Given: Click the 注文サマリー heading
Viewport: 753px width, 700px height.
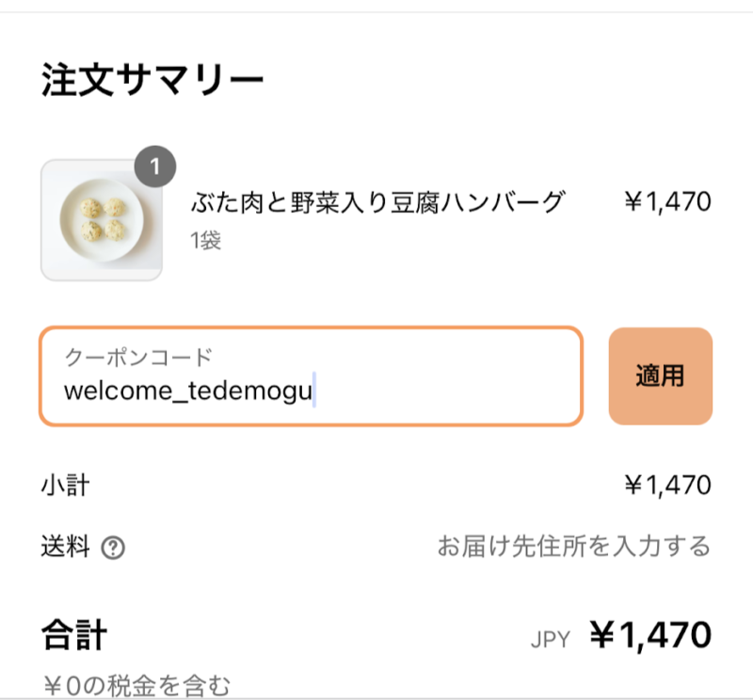Looking at the screenshot, I should click(x=152, y=80).
